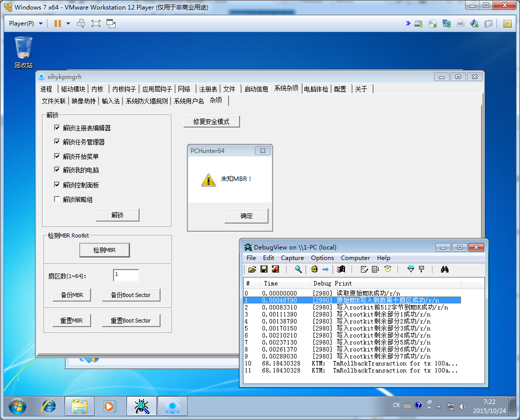Click the hard disk device icon in VMware toolbar

coord(418,23)
